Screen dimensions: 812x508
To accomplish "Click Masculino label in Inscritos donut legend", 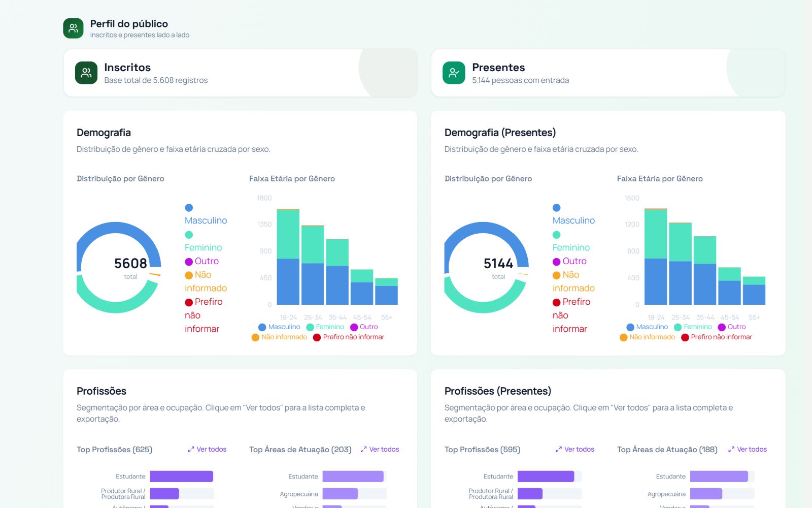I will (x=206, y=220).
